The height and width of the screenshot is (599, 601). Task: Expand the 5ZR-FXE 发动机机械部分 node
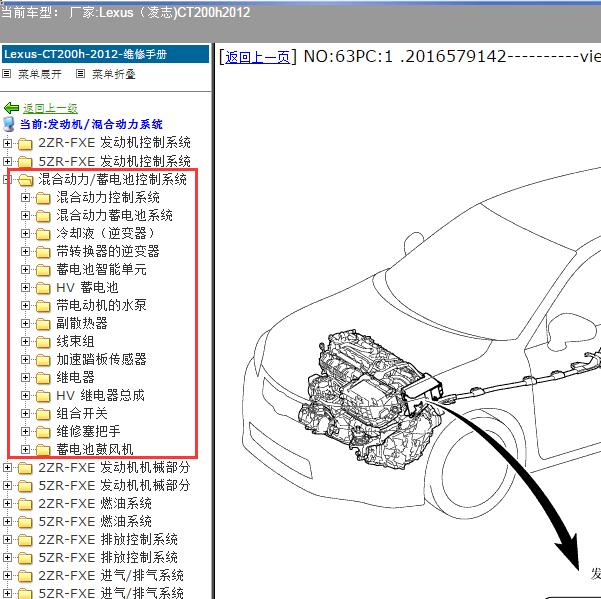[7, 485]
